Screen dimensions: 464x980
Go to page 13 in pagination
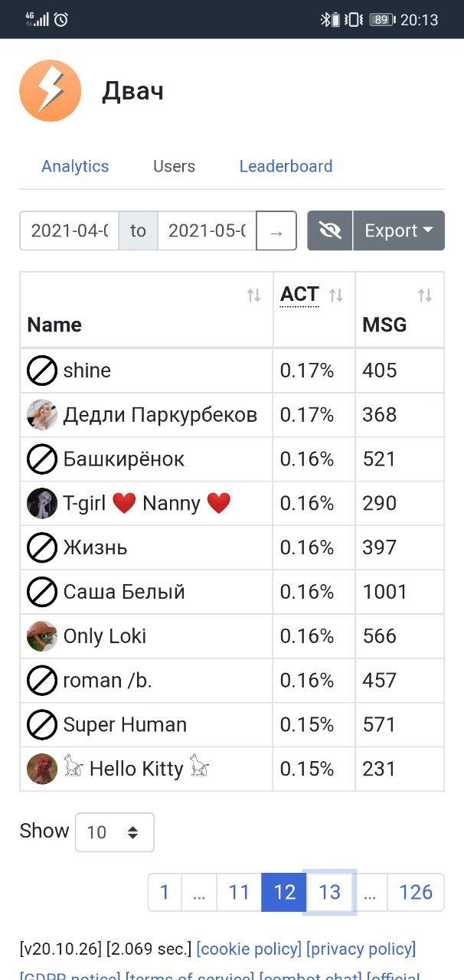[x=329, y=892]
